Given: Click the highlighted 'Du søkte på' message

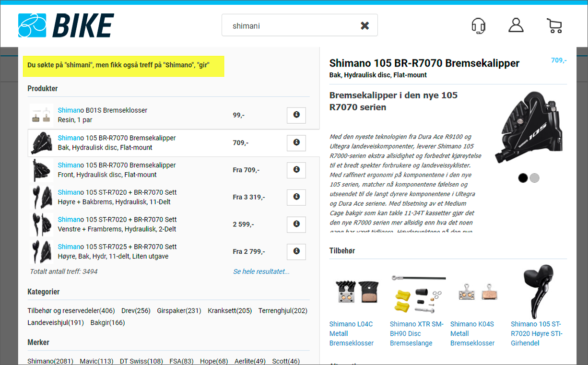Looking at the screenshot, I should pos(123,65).
